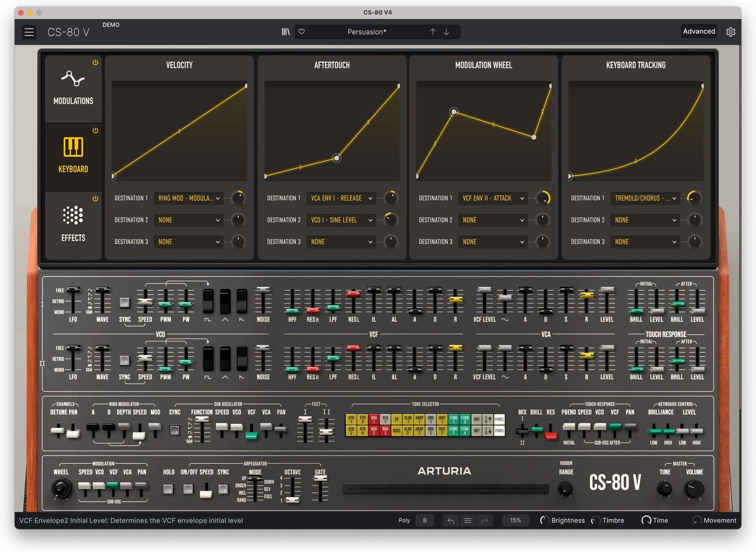Switch to the Modulations tab

pos(73,89)
